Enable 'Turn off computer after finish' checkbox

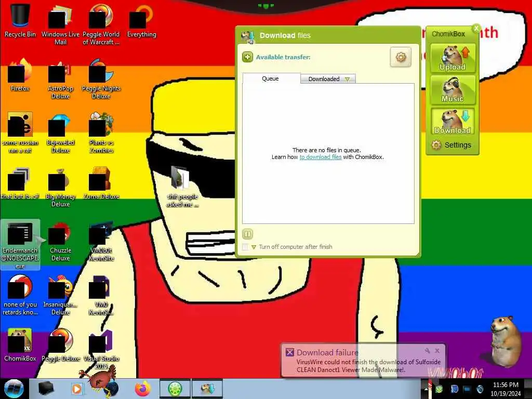[245, 247]
